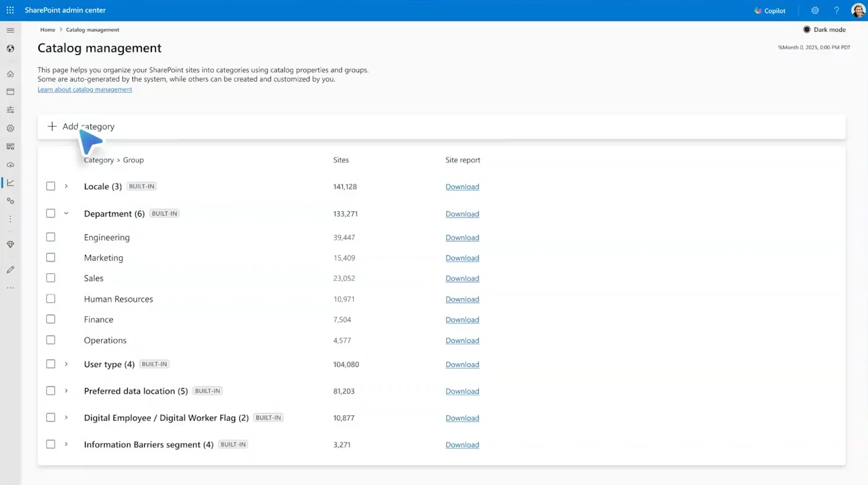
Task: Expand Preferred data location chevron
Action: coord(66,391)
